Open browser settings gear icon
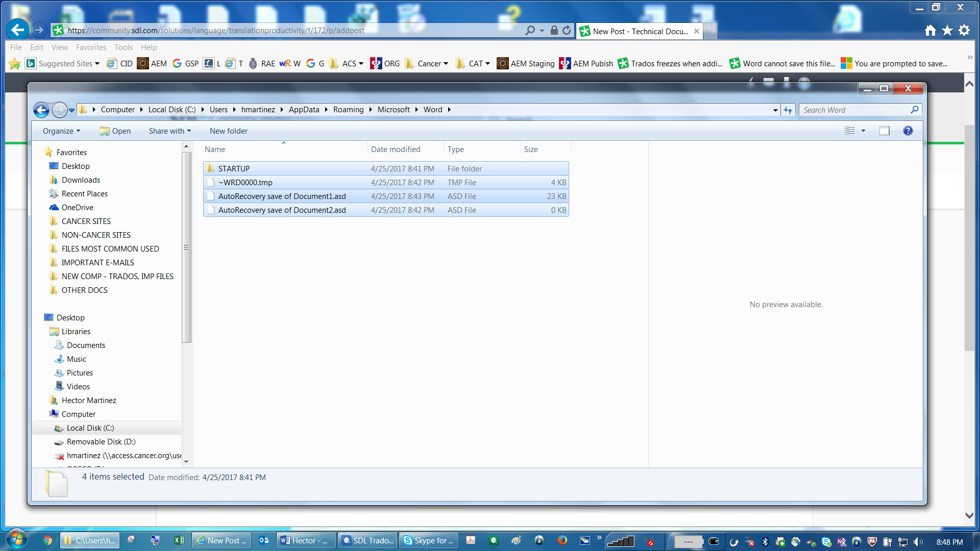Image resolution: width=980 pixels, height=551 pixels. click(x=964, y=31)
